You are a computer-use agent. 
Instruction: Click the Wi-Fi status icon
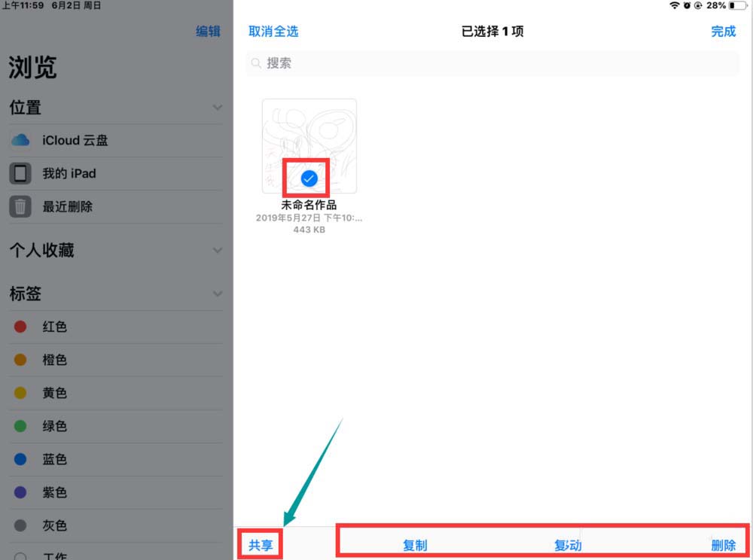point(674,5)
